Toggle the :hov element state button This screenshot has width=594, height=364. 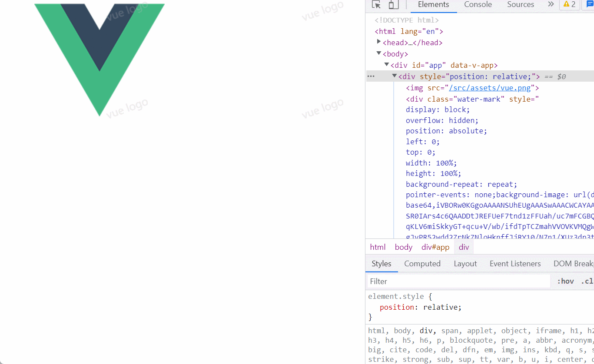(x=565, y=281)
